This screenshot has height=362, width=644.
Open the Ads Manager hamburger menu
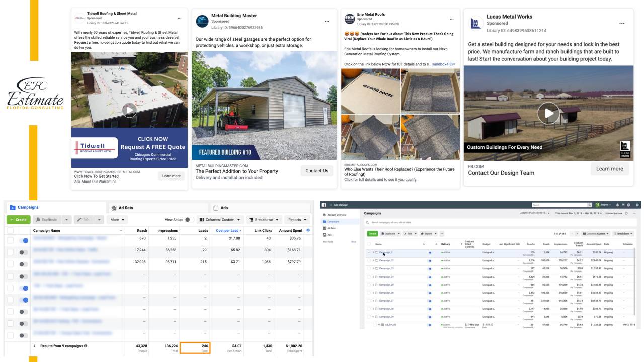pos(331,205)
